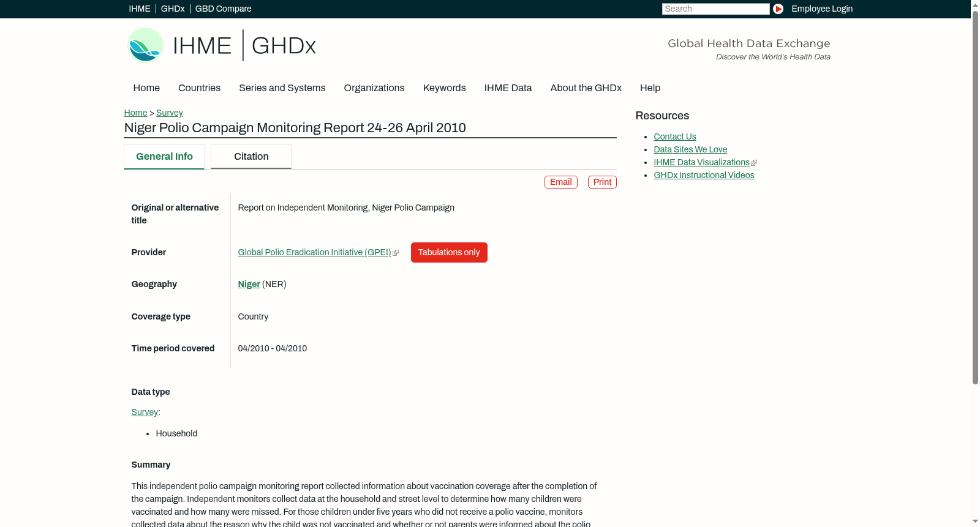This screenshot has height=527, width=980.
Task: Open Series and Systems menu item
Action: click(x=282, y=88)
